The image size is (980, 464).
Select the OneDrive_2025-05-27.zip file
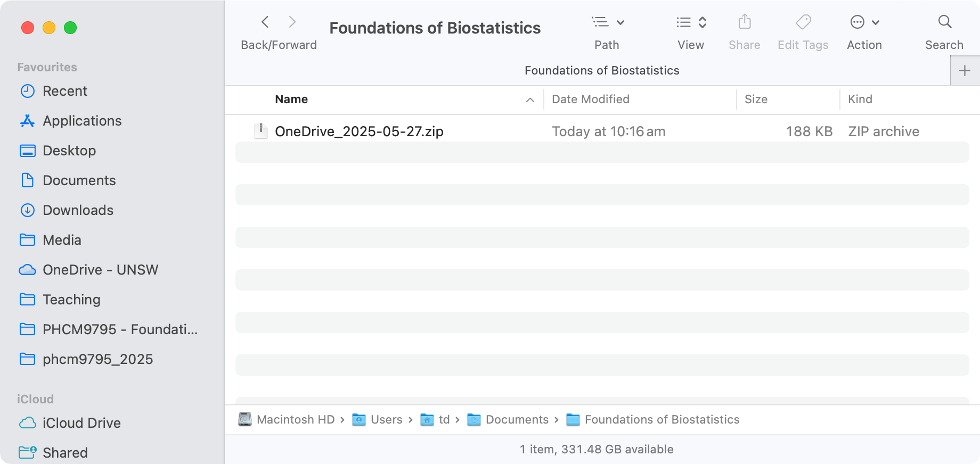click(x=358, y=131)
